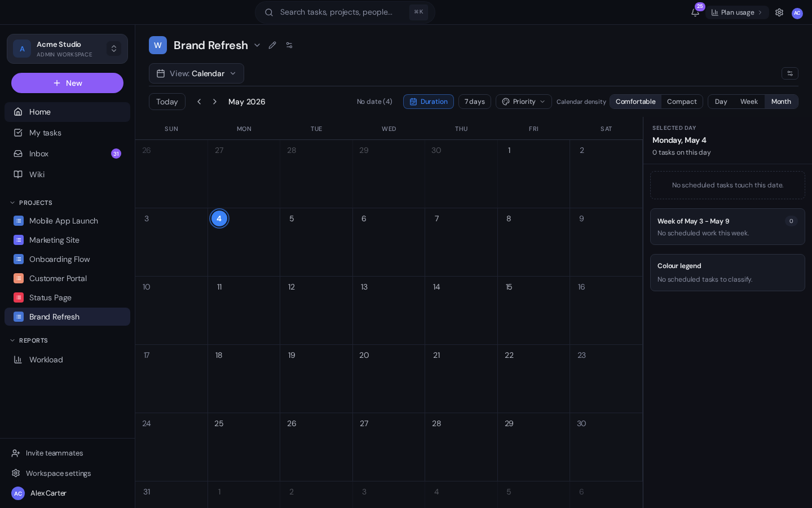Click the Workload report label
812x508 pixels.
[46, 360]
